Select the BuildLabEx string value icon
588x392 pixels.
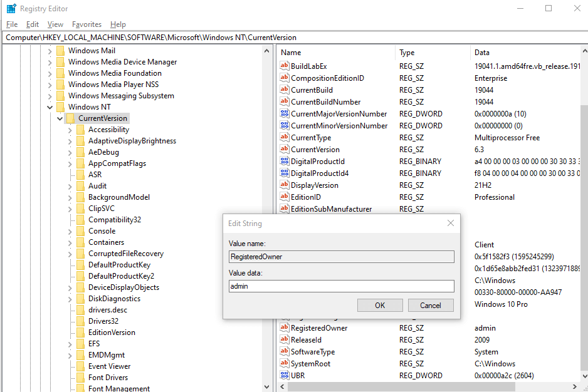tap(285, 66)
